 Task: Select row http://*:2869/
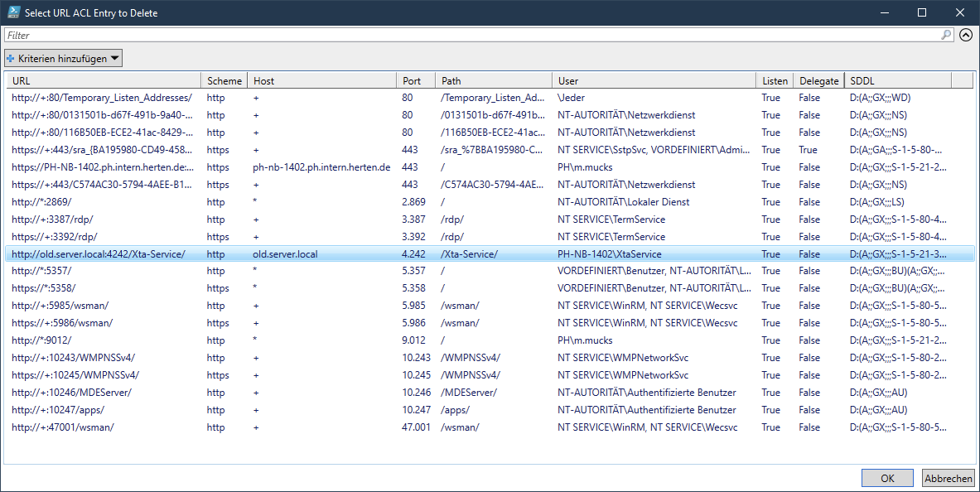coord(490,202)
